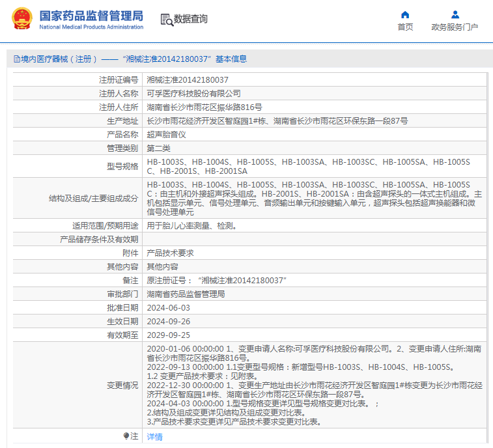Select management class 第二类

point(158,148)
